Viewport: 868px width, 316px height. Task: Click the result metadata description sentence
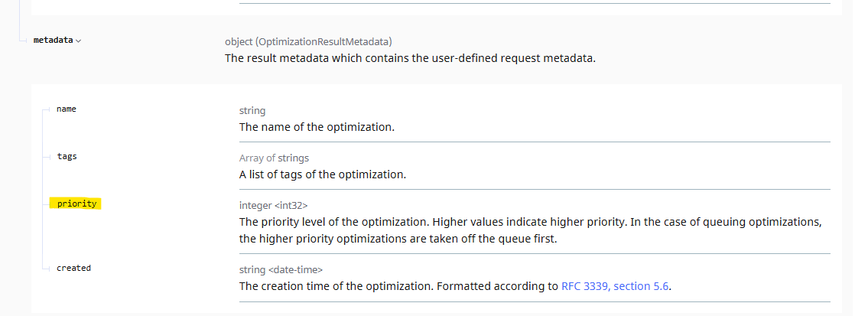coord(409,57)
